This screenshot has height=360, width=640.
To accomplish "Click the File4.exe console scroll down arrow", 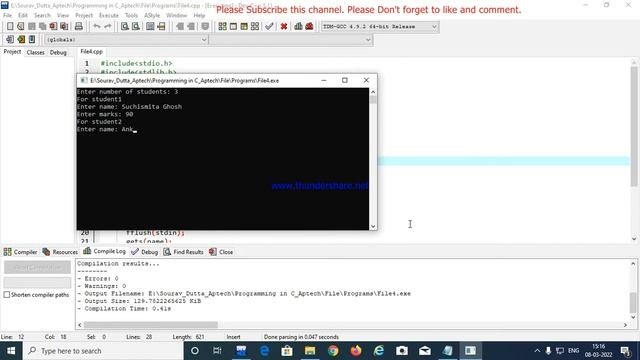I will click(373, 226).
